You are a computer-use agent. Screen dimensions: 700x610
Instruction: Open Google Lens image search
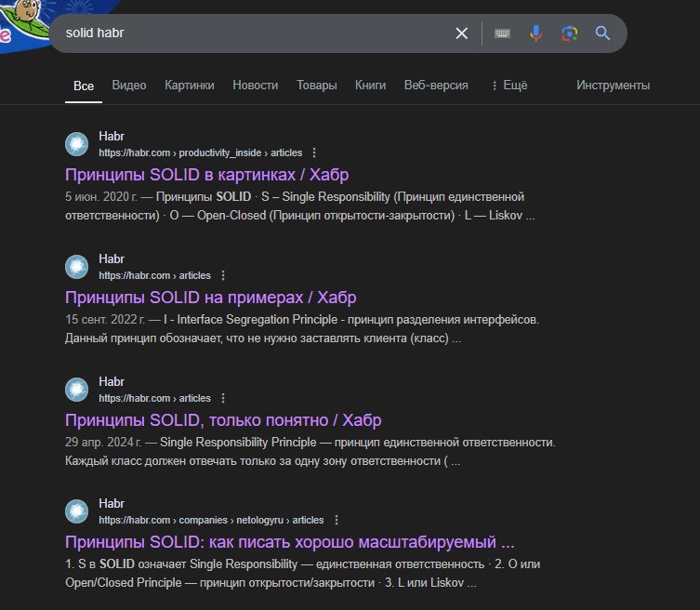[569, 33]
